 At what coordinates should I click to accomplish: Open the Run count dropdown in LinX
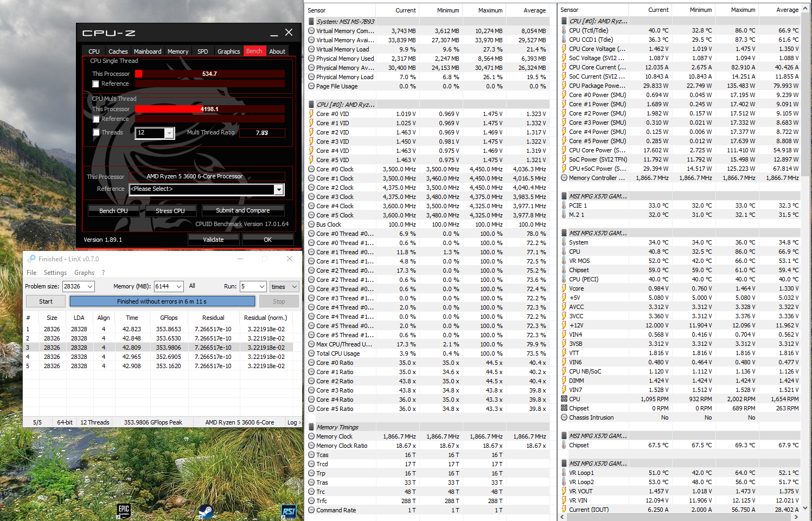click(x=262, y=286)
